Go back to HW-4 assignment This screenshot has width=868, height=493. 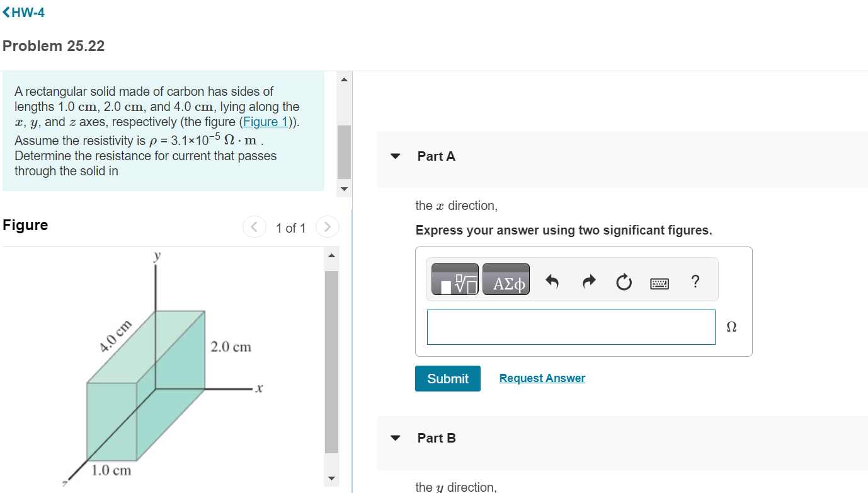point(23,13)
